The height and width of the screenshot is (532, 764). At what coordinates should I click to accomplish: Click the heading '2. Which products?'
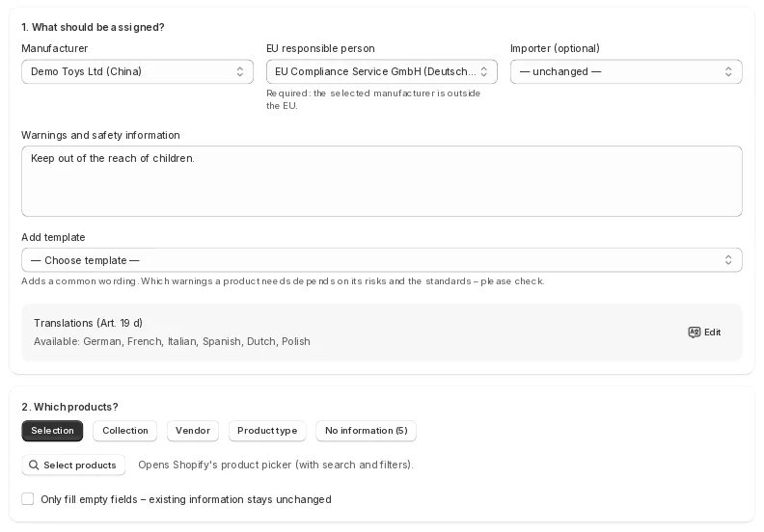coord(69,407)
